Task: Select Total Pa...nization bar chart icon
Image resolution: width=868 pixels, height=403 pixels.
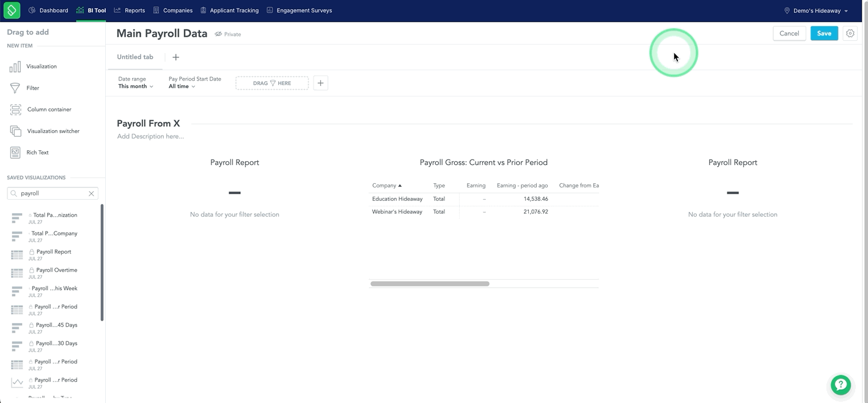Action: 17,218
